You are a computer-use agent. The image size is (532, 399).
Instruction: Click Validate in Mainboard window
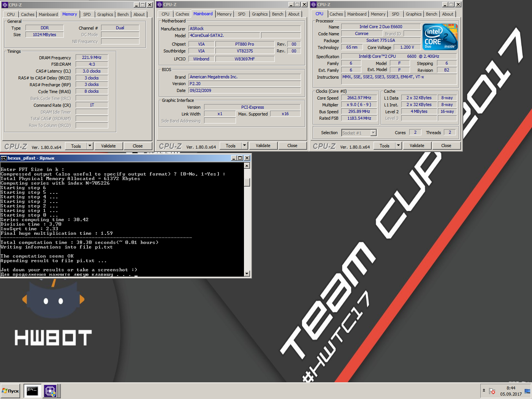263,146
